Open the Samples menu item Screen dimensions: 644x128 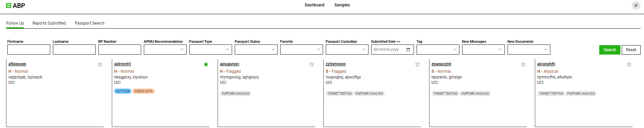(x=342, y=5)
